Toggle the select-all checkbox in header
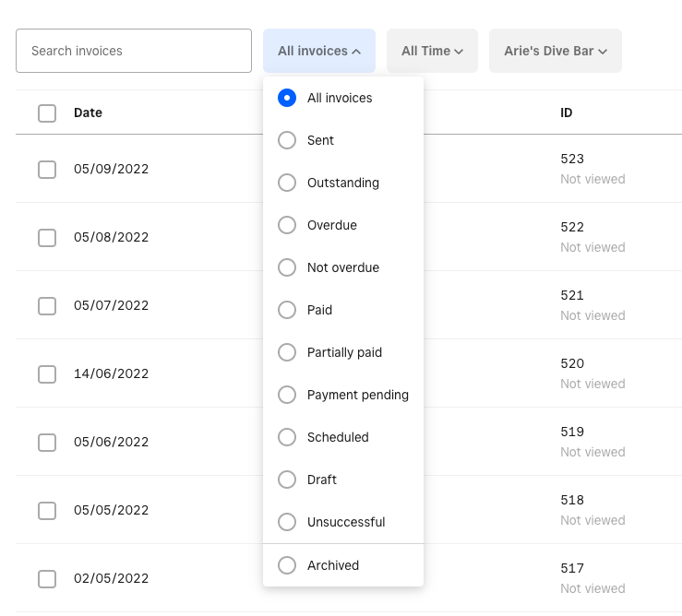The width and height of the screenshot is (682, 616). pos(47,113)
